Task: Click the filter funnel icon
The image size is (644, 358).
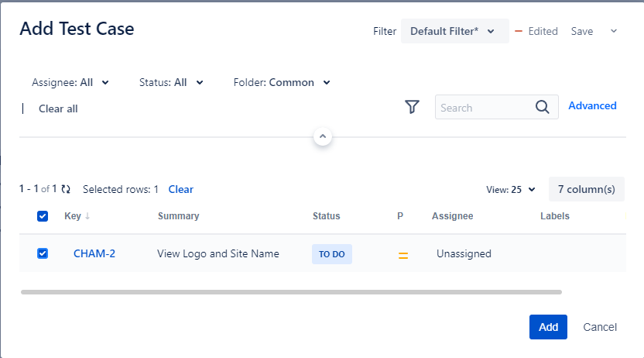Action: [412, 107]
